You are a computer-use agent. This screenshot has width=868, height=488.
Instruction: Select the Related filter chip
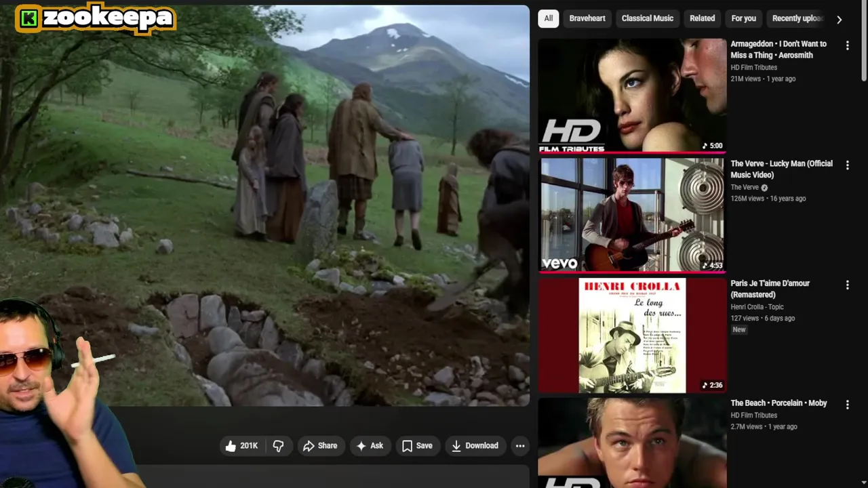pyautogui.click(x=702, y=18)
